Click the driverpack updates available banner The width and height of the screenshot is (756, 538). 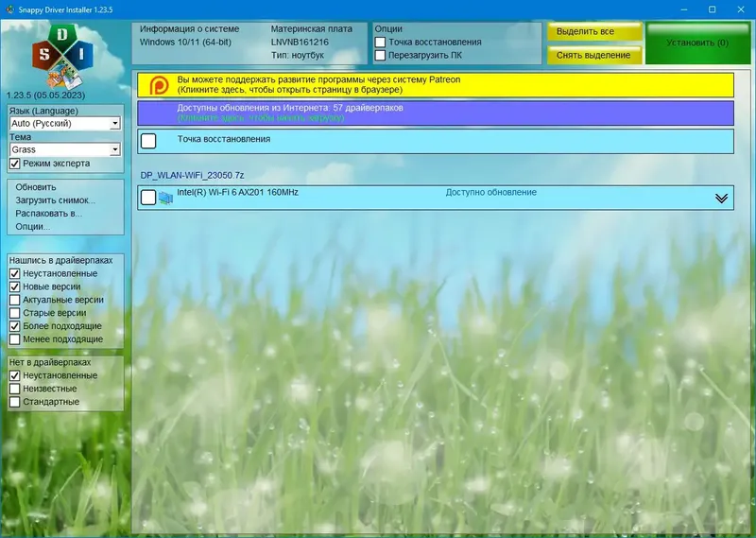(x=436, y=113)
